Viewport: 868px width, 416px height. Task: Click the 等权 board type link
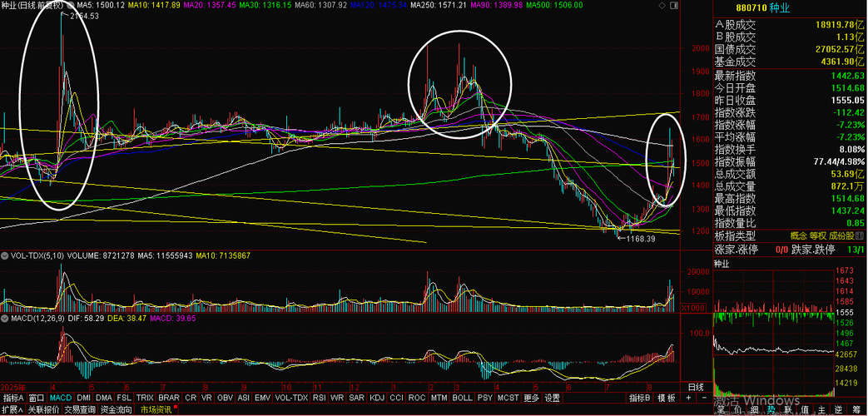tap(818, 237)
